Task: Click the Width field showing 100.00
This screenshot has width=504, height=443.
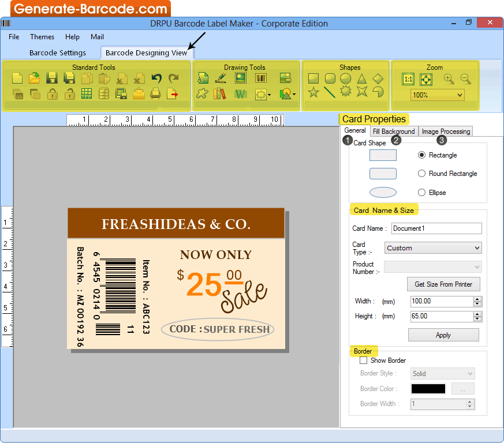Action: [442, 301]
